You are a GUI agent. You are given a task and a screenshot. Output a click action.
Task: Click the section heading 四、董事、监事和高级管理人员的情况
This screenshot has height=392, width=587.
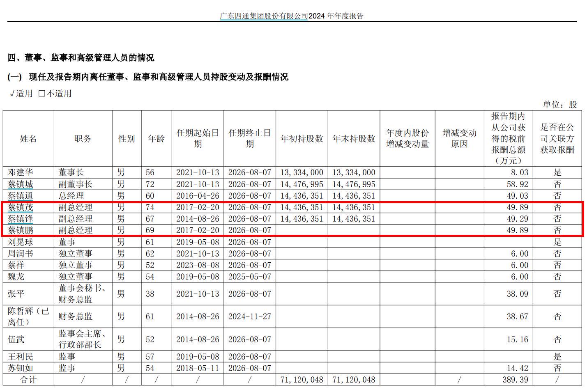click(81, 58)
